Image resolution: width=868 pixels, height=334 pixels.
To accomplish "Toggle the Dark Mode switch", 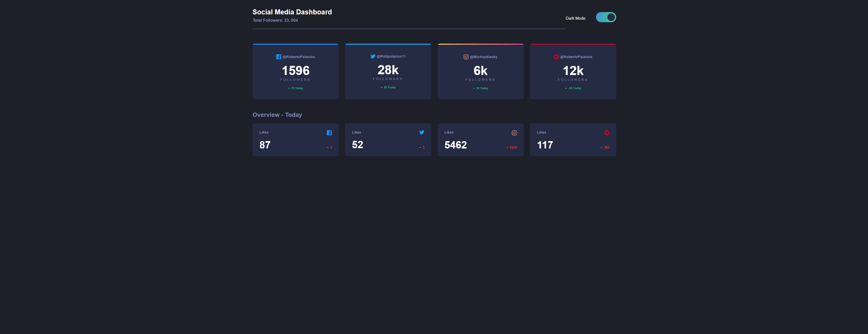I will tap(606, 17).
